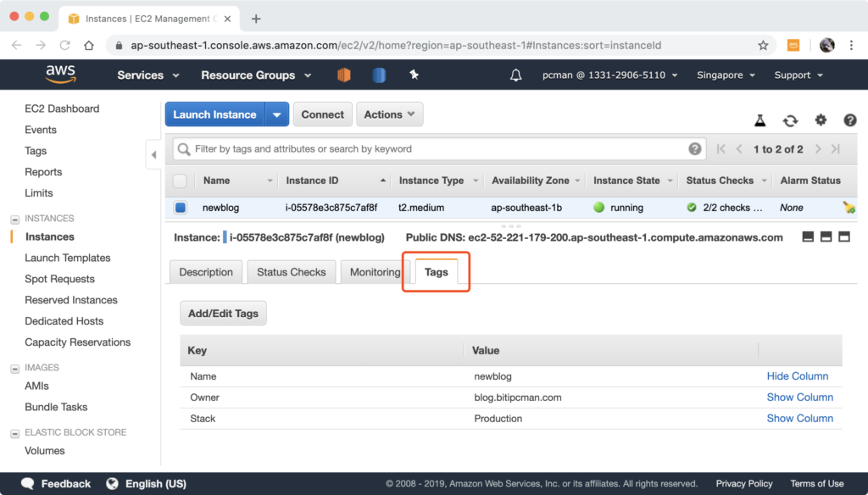Open the Resource Groups menu
This screenshot has width=868, height=495.
[x=256, y=75]
